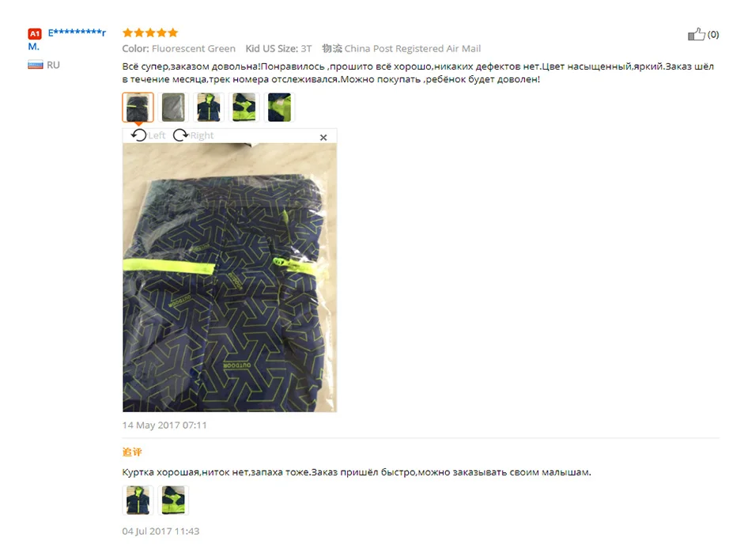Open the third jacket photo thumbnail
The width and height of the screenshot is (748, 560).
(x=209, y=108)
